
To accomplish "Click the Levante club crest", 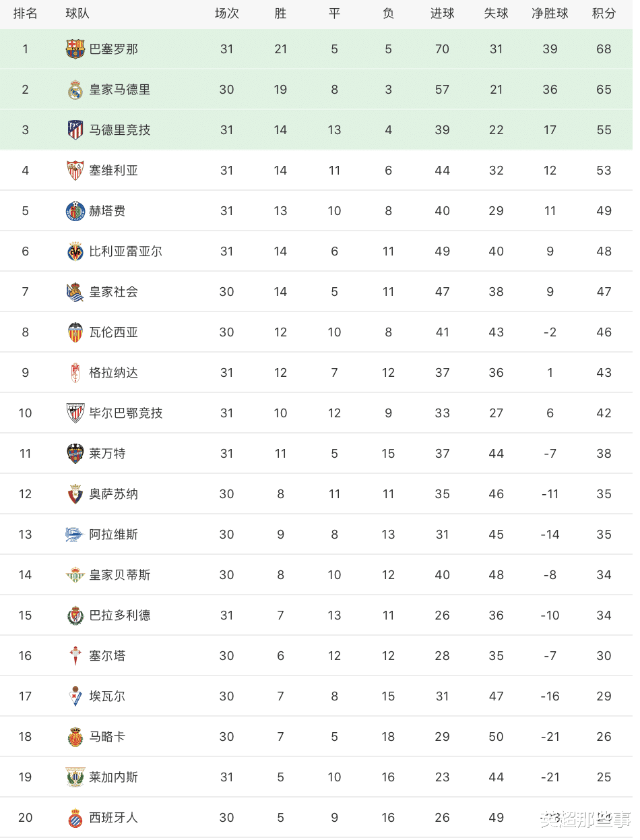I will pyautogui.click(x=75, y=454).
